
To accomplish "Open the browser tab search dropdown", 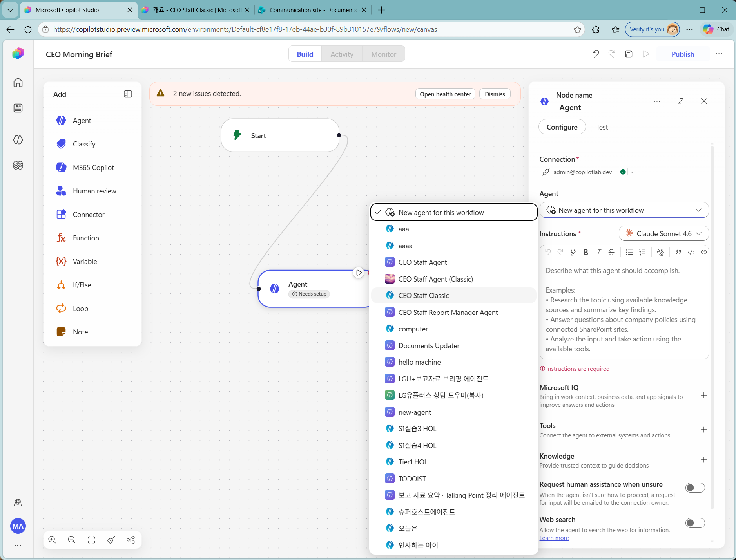I will click(10, 10).
